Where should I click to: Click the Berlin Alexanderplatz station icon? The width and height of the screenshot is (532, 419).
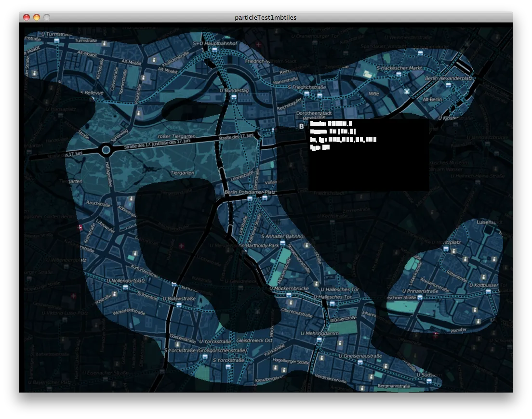click(448, 85)
